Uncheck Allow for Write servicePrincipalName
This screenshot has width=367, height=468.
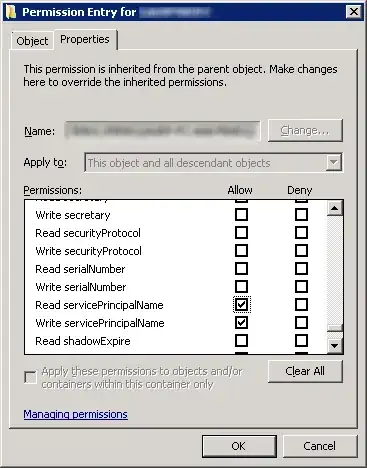[241, 322]
